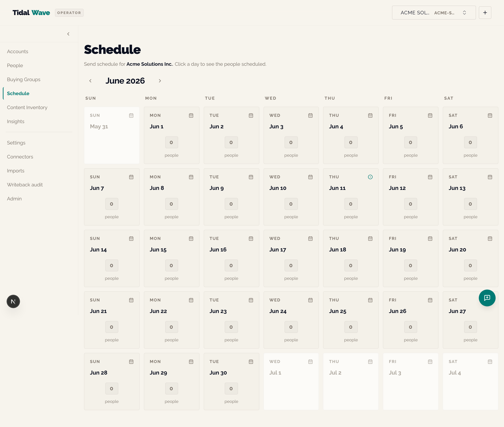Image resolution: width=504 pixels, height=427 pixels.
Task: Click calendar icon on Jun 20
Action: [490, 239]
